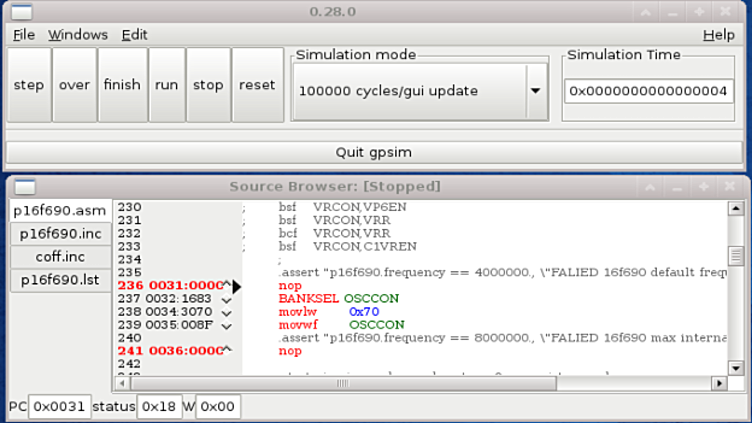Click the chevron marker beside line 237
The width and height of the screenshot is (752, 423).
click(227, 299)
